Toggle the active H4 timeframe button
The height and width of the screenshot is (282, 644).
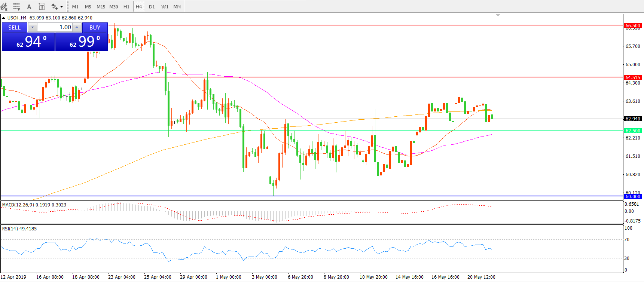point(139,6)
